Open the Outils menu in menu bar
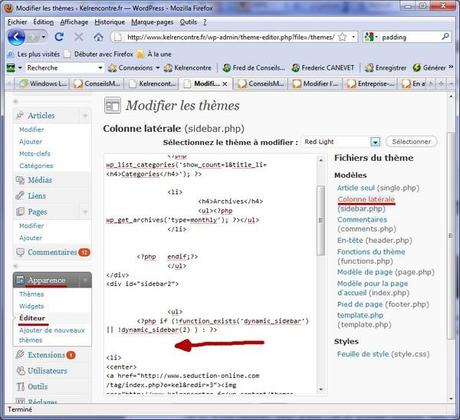Viewport: 460px width, 420px height. 188,22
